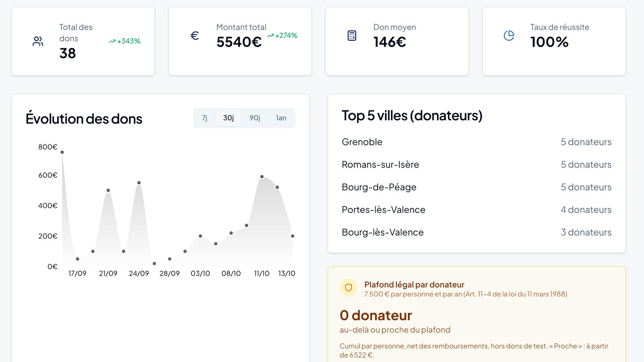
Task: Click the 17/09 x-axis date label
Action: pos(77,274)
